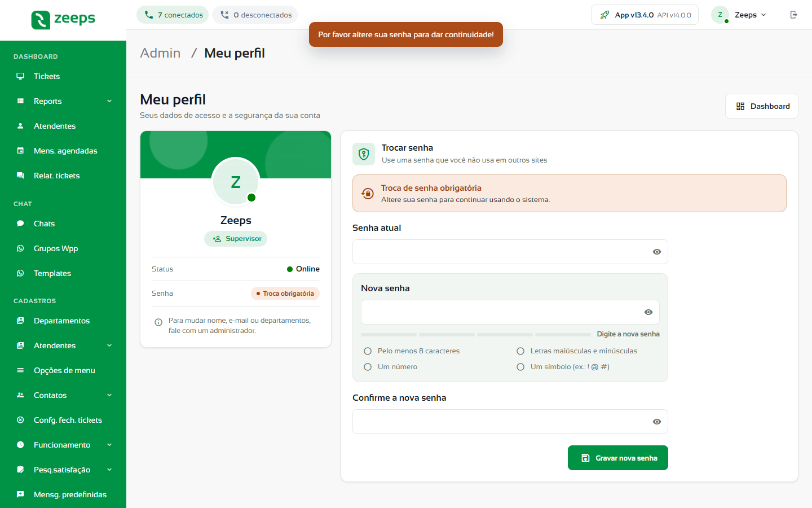Click the Z avatar in profile card

click(x=236, y=182)
